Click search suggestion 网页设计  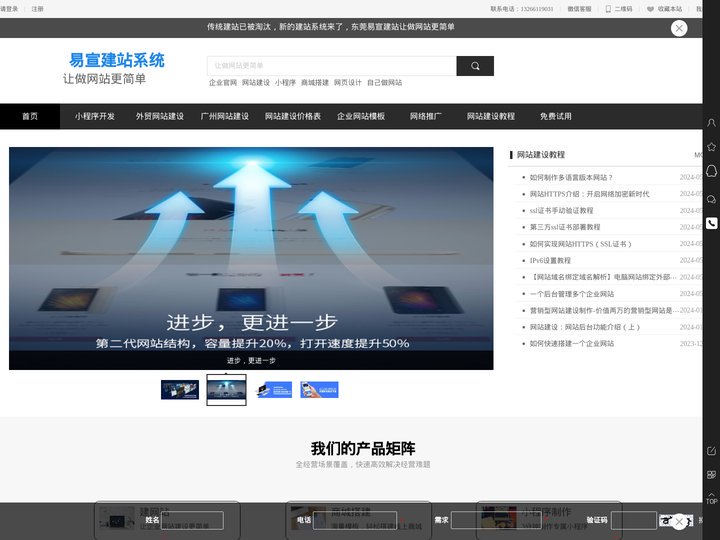point(348,83)
